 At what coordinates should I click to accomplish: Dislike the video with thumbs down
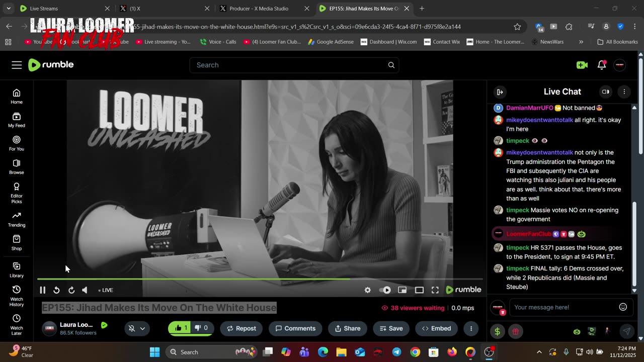pyautogui.click(x=202, y=328)
